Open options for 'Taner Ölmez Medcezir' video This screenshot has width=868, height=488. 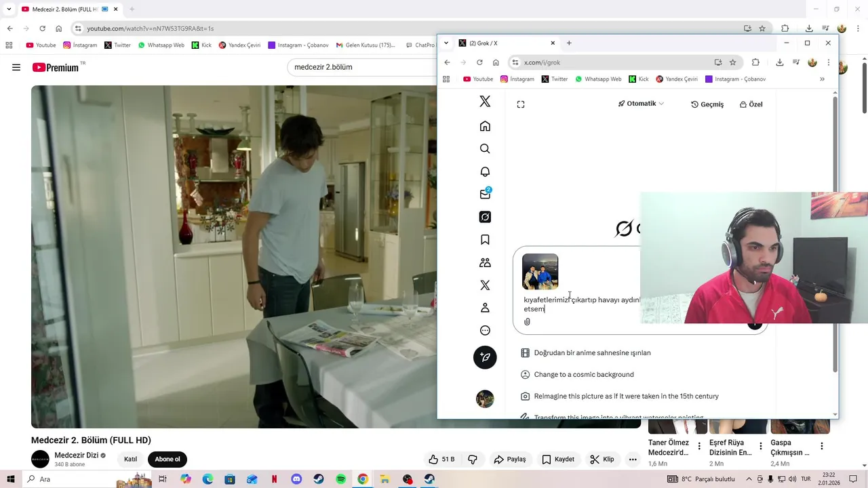pos(699,447)
